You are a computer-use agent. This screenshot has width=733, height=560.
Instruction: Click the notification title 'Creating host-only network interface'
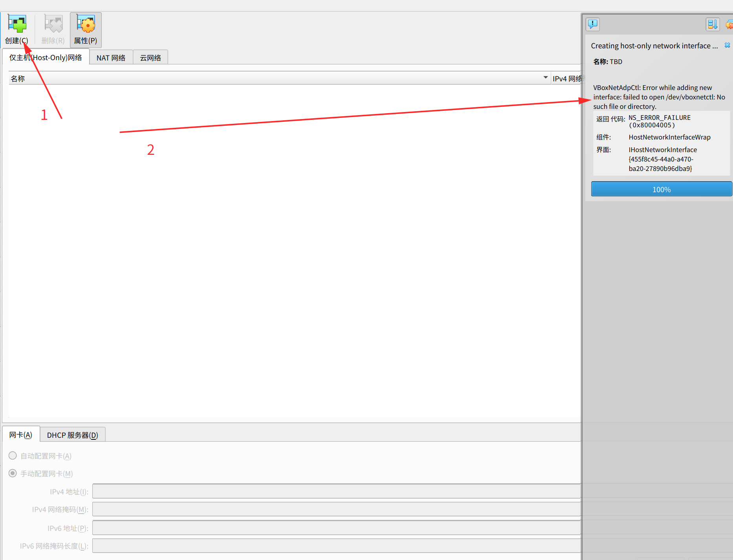[654, 46]
